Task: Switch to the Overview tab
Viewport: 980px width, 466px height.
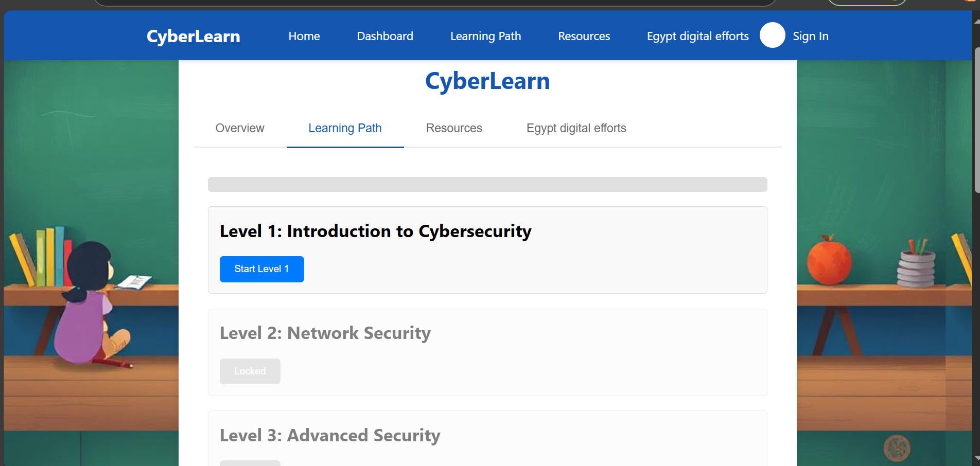Action: [239, 128]
